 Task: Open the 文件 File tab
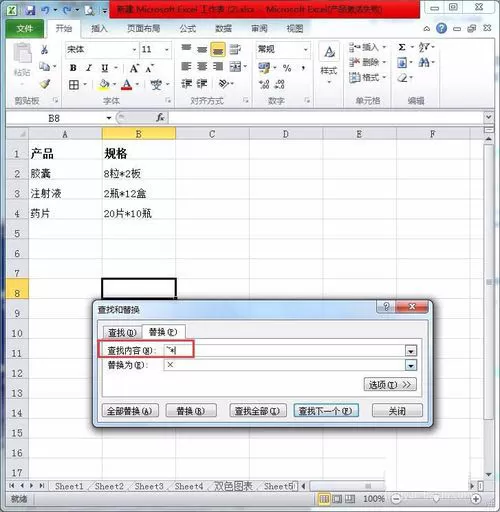25,29
